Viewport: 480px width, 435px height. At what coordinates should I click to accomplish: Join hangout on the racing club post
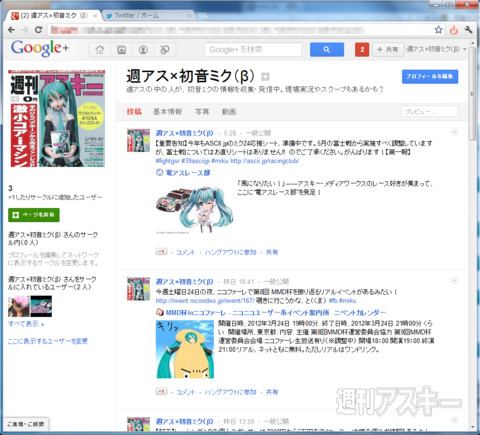[230, 252]
